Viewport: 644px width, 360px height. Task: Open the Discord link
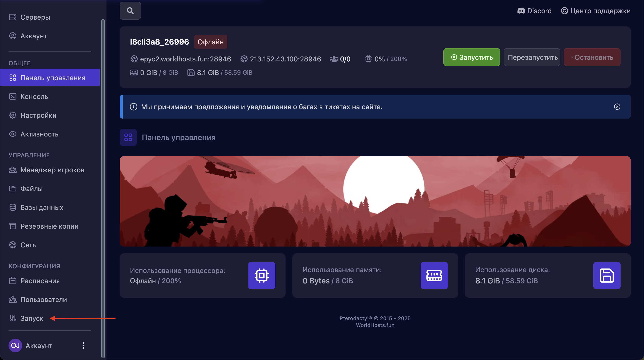[534, 11]
